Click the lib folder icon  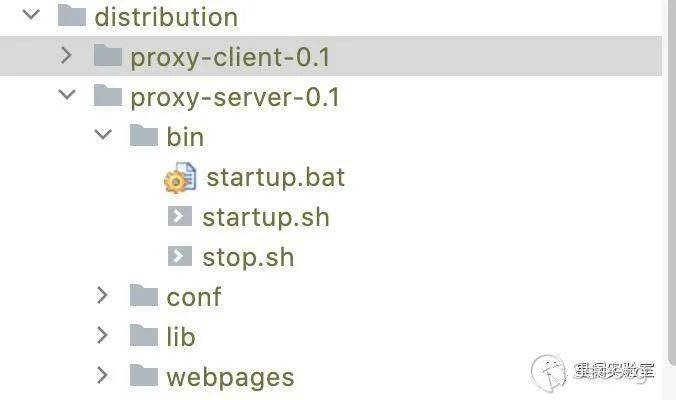[x=144, y=336]
